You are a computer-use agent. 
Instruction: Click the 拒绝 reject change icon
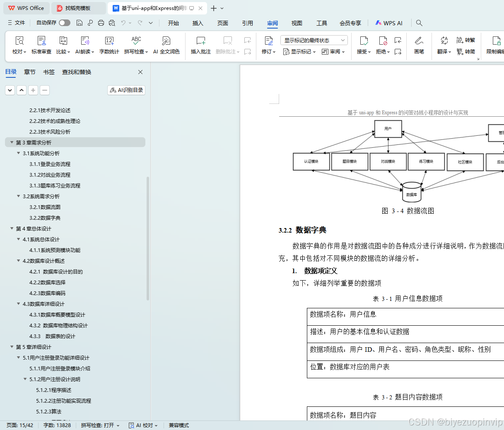tap(383, 41)
